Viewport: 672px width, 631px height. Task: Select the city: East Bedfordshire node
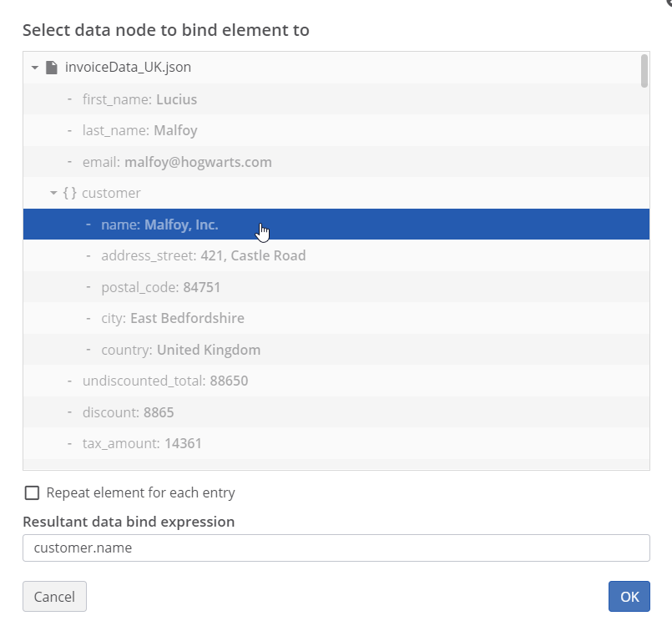pyautogui.click(x=172, y=318)
